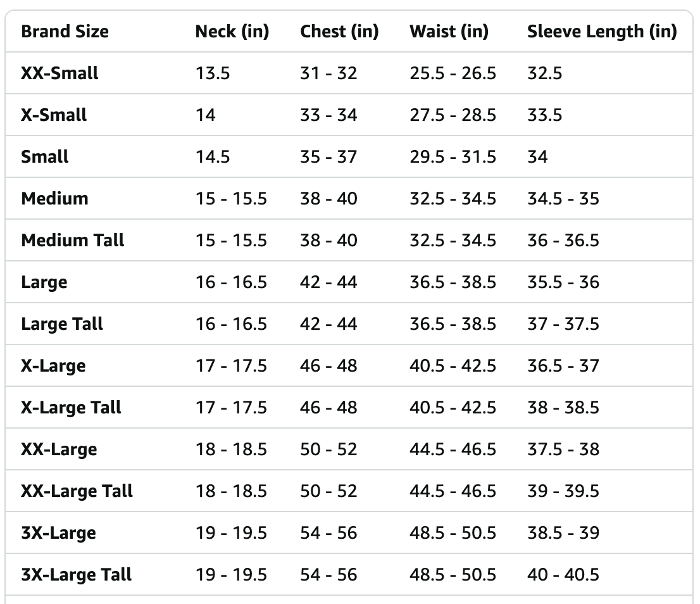Screen dimensions: 700x604
Task: Select the 40 - 40.5 sleeve length cell
Action: click(563, 574)
